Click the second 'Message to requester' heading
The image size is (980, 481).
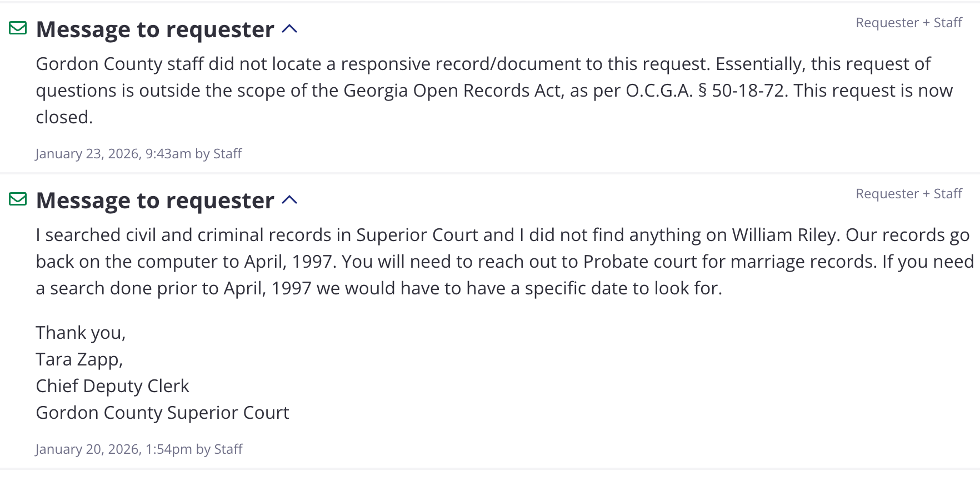click(x=155, y=201)
